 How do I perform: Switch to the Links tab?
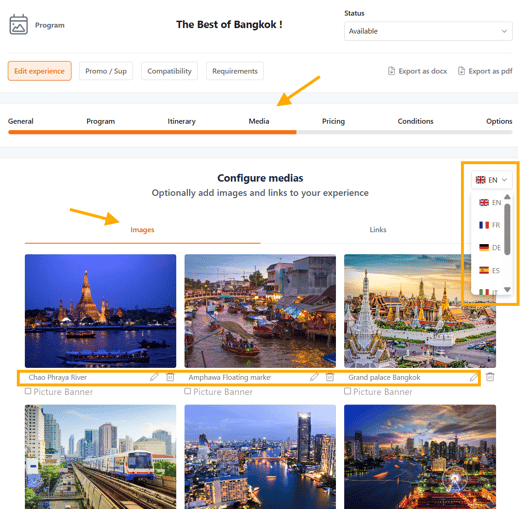[378, 230]
